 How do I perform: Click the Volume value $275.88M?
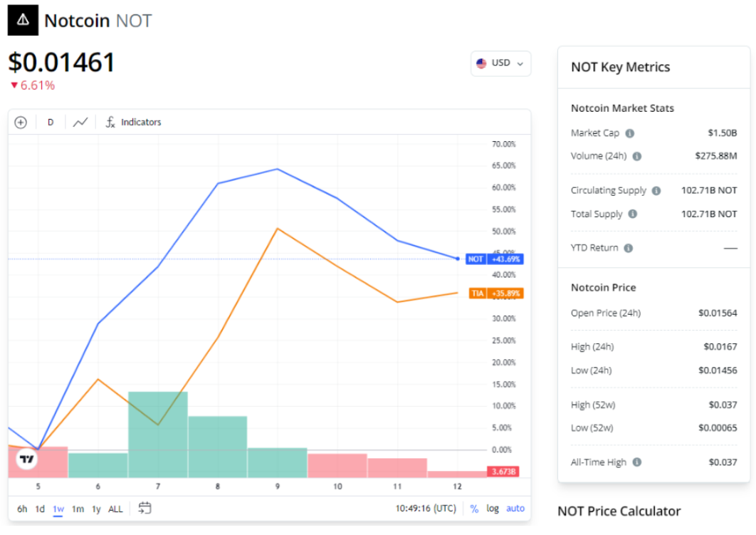pos(716,156)
